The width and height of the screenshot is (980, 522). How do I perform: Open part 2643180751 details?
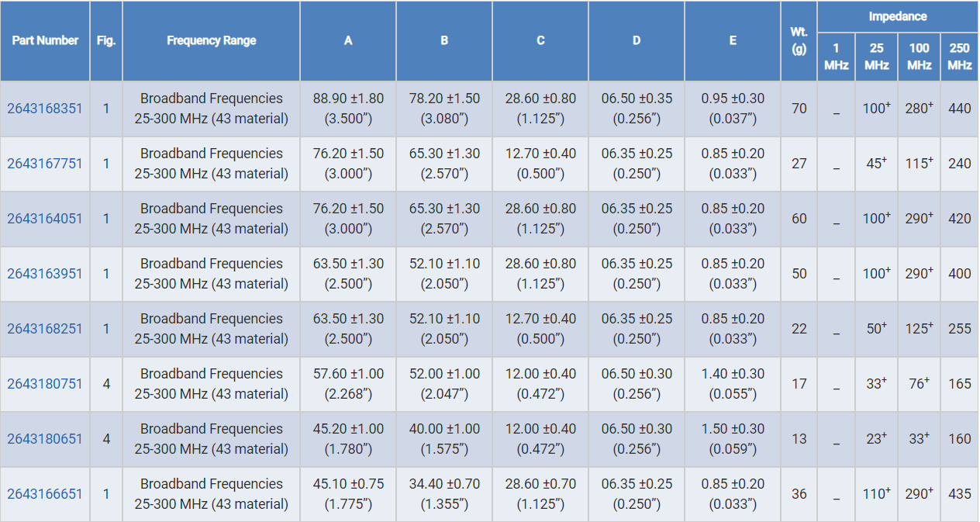pyautogui.click(x=44, y=384)
